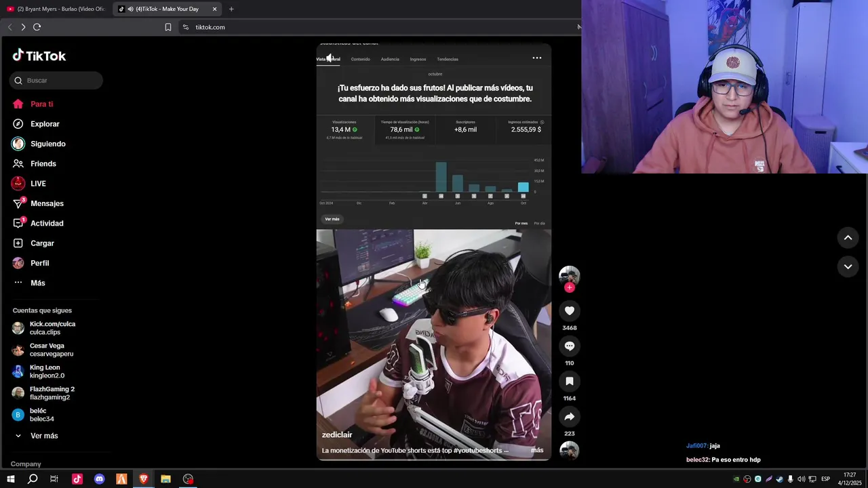Go to next video with down arrow
Viewport: 868px width, 488px height.
click(x=848, y=267)
